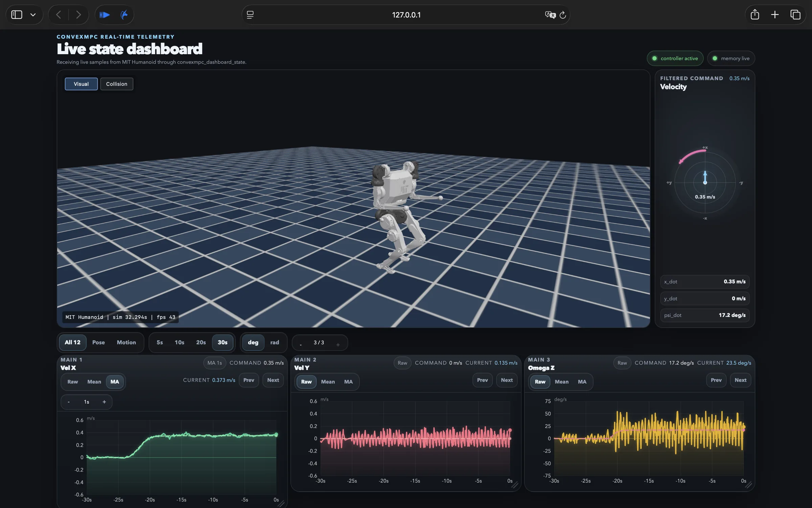Open a new tab
Screen dimensions: 812x508
tap(775, 15)
